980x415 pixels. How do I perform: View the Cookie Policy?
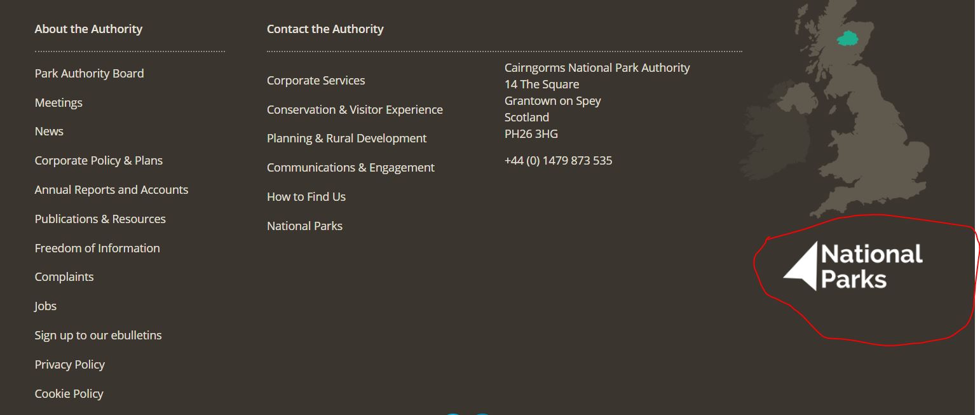click(x=69, y=393)
